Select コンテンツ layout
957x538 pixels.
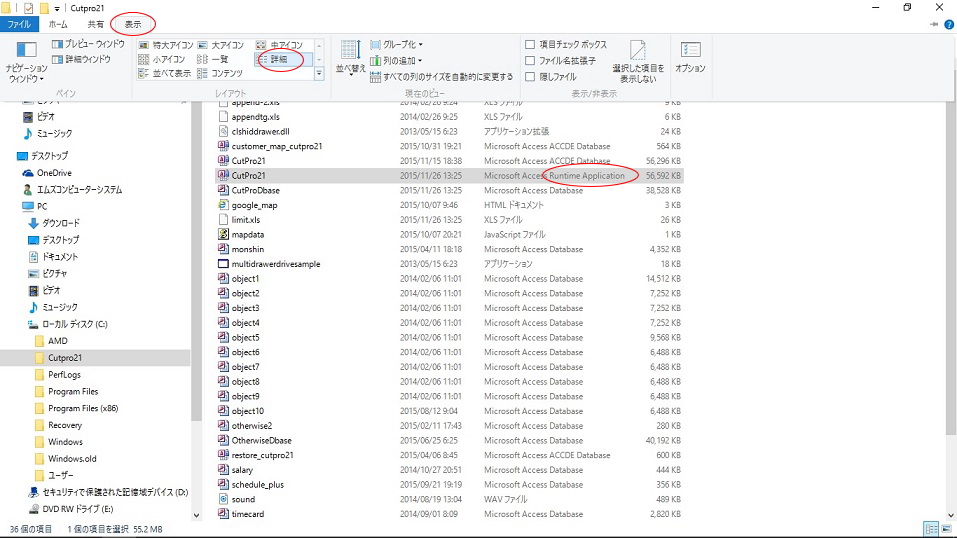[220, 73]
